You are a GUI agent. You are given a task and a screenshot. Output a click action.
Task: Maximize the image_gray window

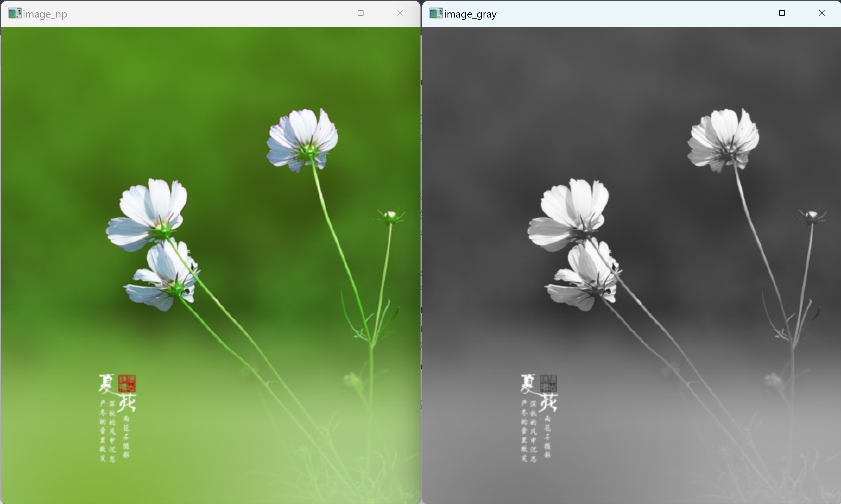(x=782, y=13)
